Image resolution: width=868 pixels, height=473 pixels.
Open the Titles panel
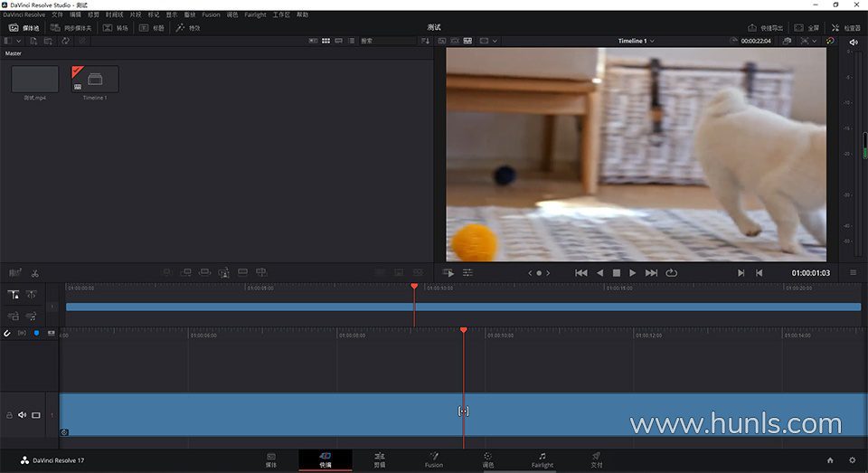[151, 28]
